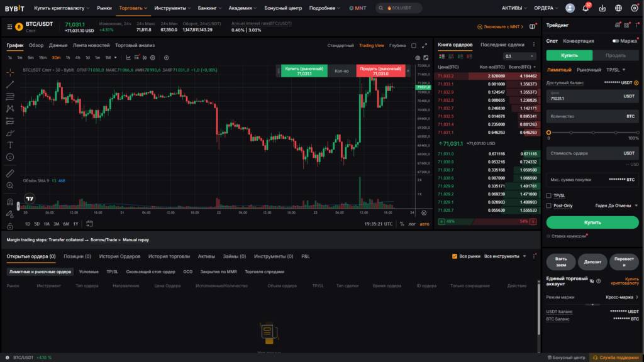Check the TP/SL checkbox in order form
The width and height of the screenshot is (644, 362).
(549, 195)
